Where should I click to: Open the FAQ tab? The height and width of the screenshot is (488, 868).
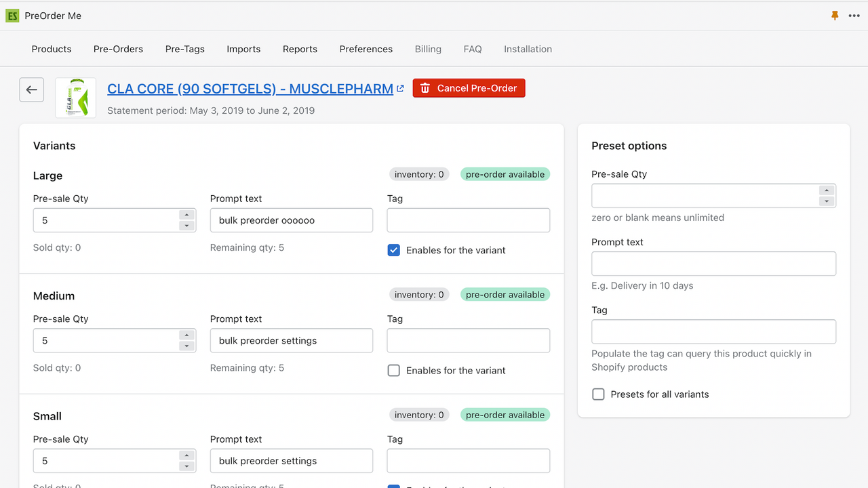click(473, 49)
